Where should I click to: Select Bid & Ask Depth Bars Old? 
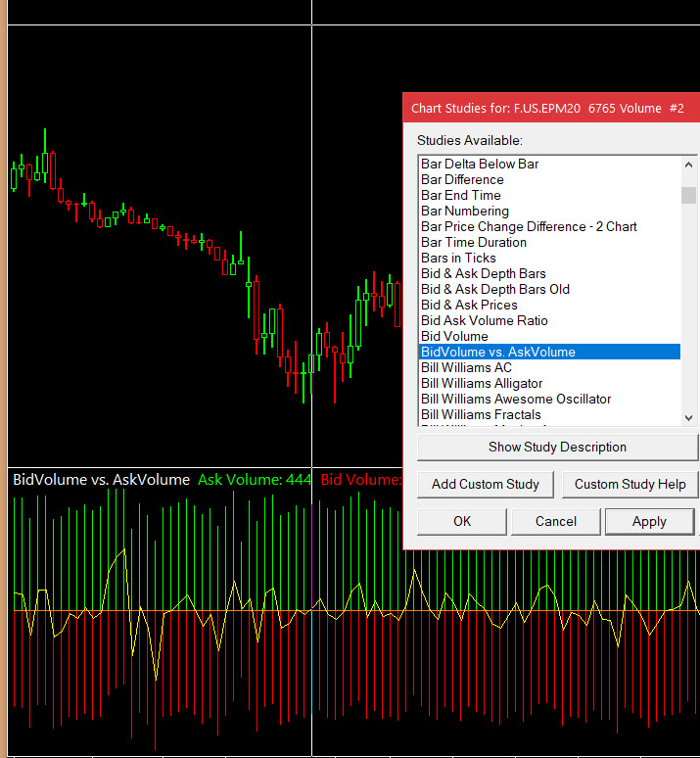tap(549, 289)
